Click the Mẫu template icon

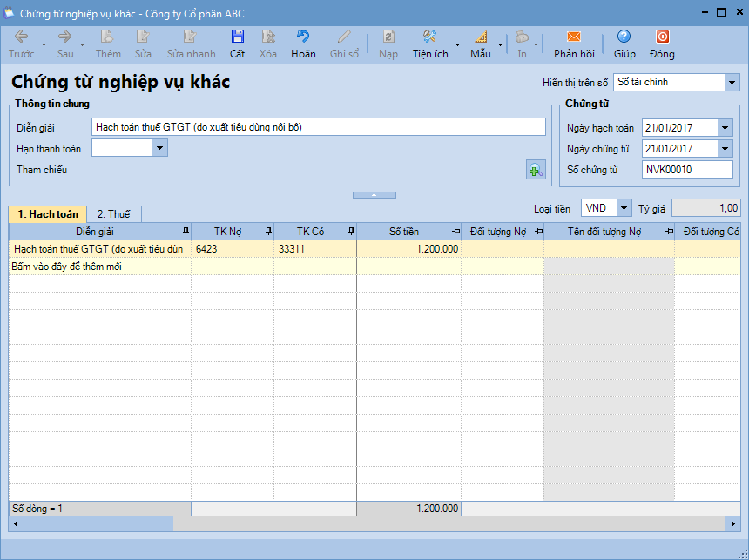[x=481, y=37]
